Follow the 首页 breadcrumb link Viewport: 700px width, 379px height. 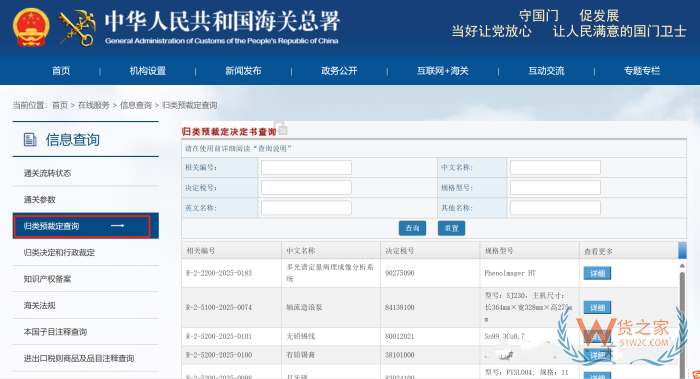(x=60, y=105)
